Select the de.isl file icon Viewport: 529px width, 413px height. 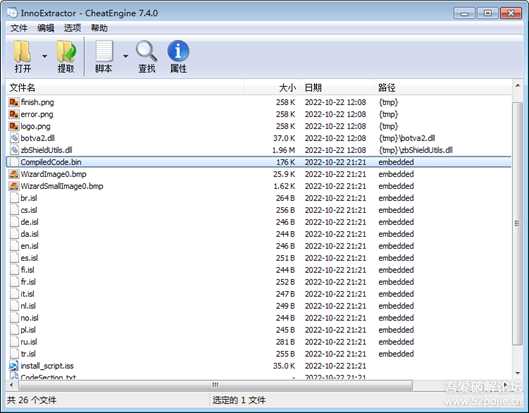click(x=14, y=222)
